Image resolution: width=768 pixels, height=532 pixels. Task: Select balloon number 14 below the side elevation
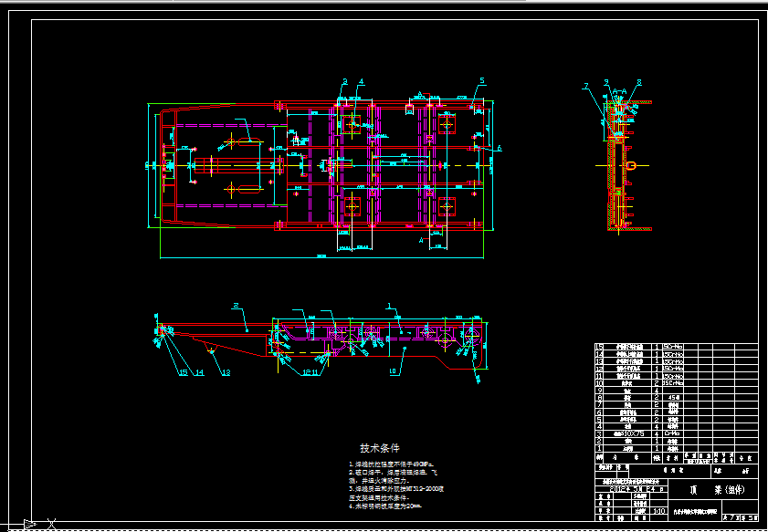tap(199, 372)
